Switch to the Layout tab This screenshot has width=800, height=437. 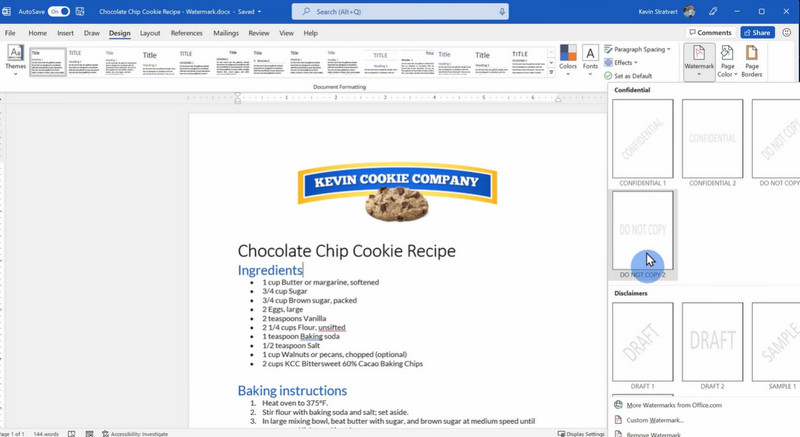click(150, 33)
